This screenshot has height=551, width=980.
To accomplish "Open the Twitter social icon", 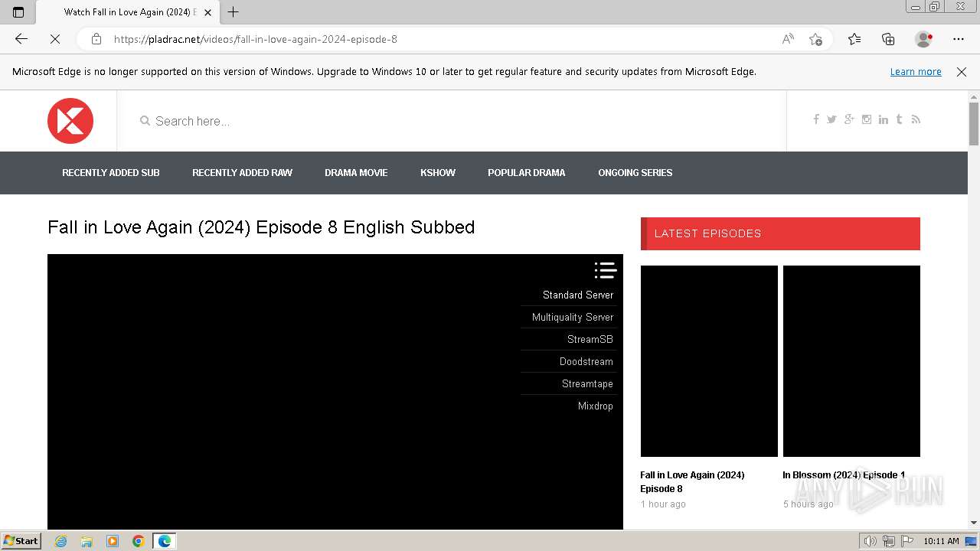I will pyautogui.click(x=831, y=119).
